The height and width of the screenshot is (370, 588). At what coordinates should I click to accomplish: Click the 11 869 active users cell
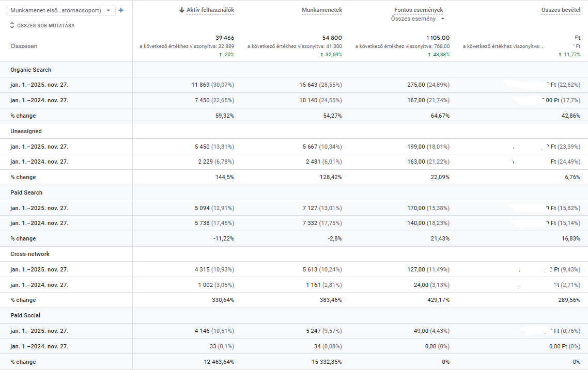[202, 85]
